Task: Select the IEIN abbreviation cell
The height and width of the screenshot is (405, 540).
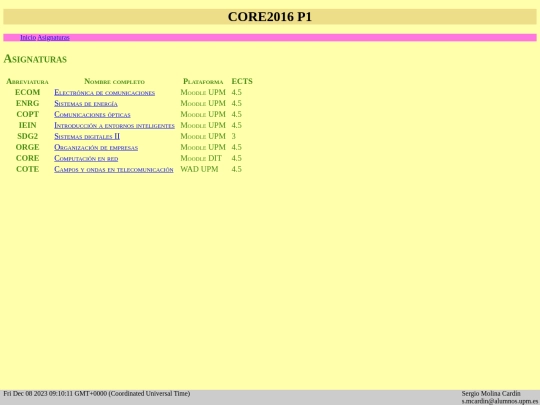Action: point(27,125)
